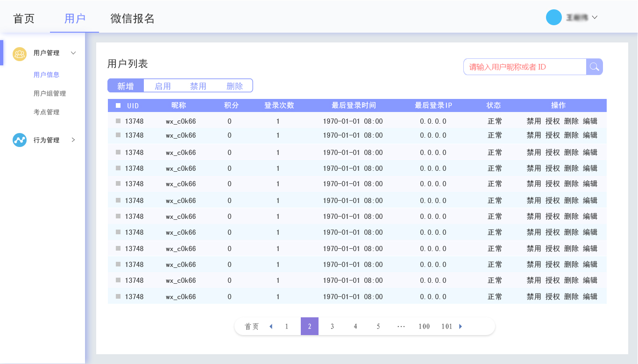Click the pagination ellipsis
Image resolution: width=638 pixels, height=364 pixels.
tap(401, 327)
